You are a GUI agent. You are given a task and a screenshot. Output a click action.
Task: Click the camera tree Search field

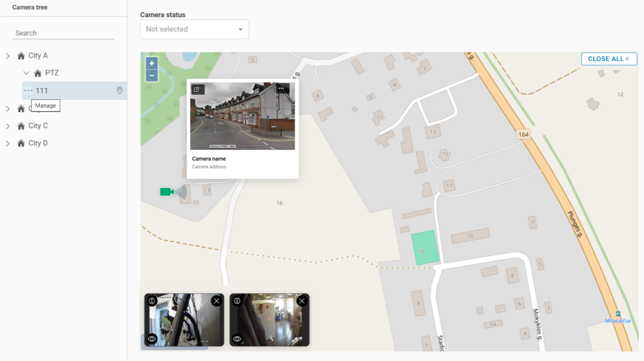63,33
